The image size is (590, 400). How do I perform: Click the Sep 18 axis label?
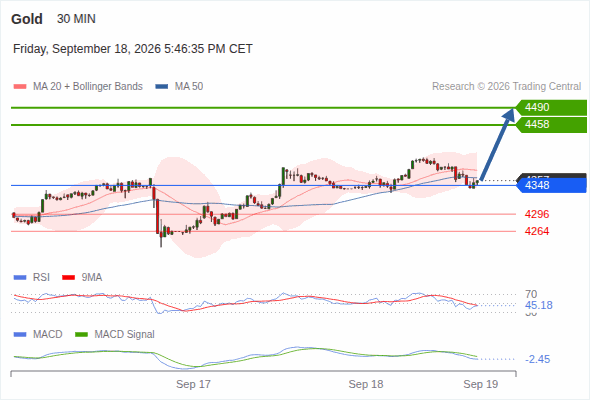click(366, 384)
